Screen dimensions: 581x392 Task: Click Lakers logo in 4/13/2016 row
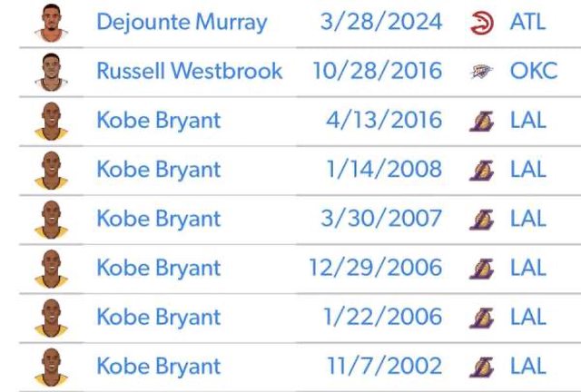pyautogui.click(x=483, y=121)
